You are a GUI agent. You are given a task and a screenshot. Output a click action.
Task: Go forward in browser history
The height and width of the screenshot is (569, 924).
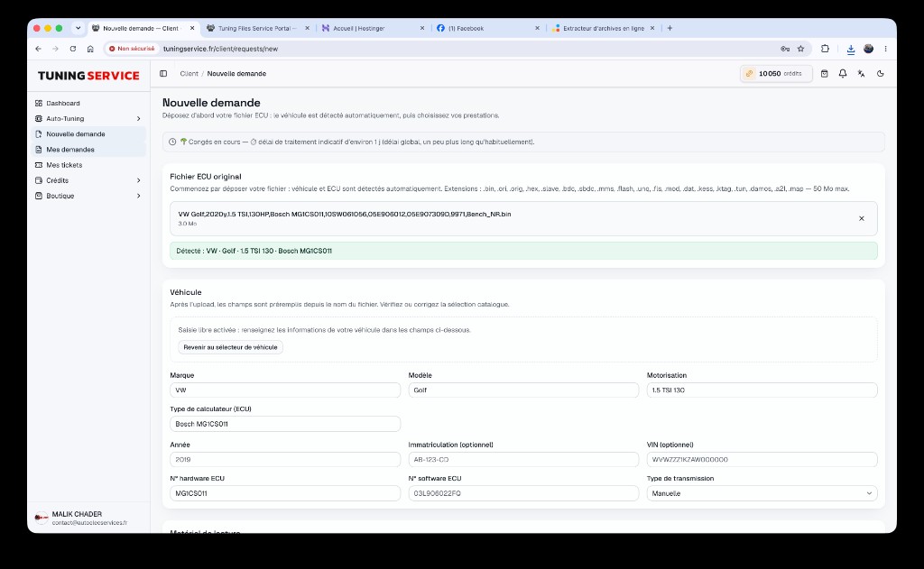coord(55,49)
